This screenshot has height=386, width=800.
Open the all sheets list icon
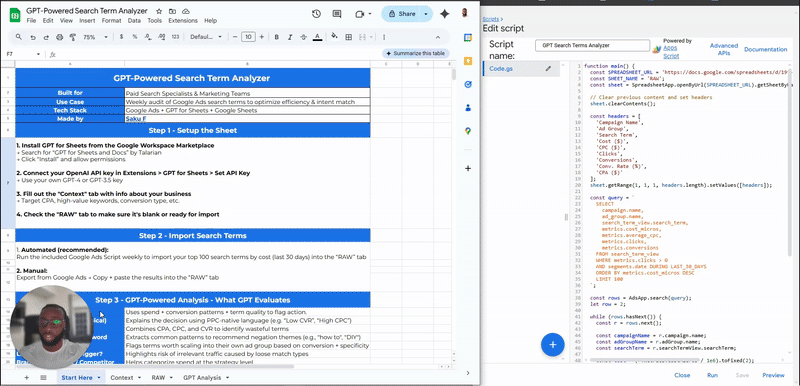[x=43, y=377]
